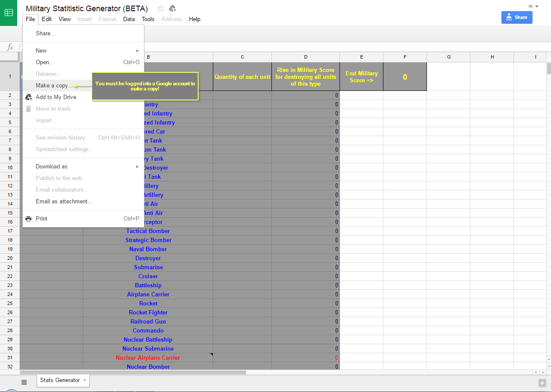Select column D header
The width and height of the screenshot is (551, 392).
[306, 57]
